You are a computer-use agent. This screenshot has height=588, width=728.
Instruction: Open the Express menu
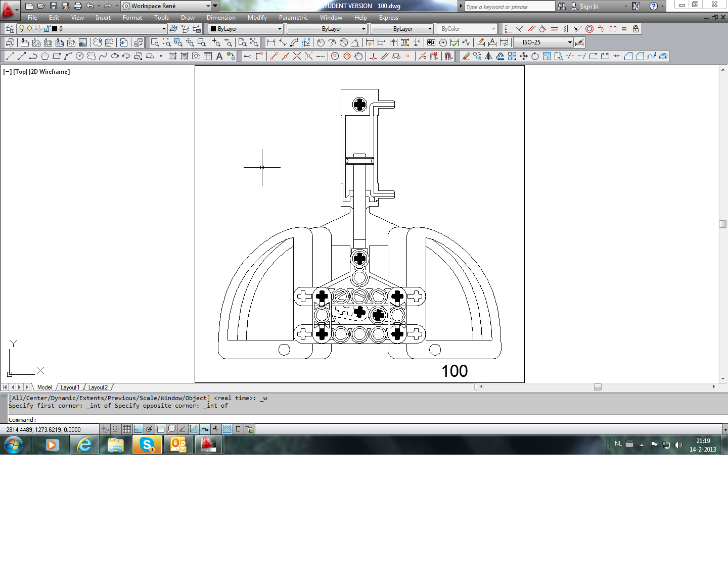pos(389,18)
